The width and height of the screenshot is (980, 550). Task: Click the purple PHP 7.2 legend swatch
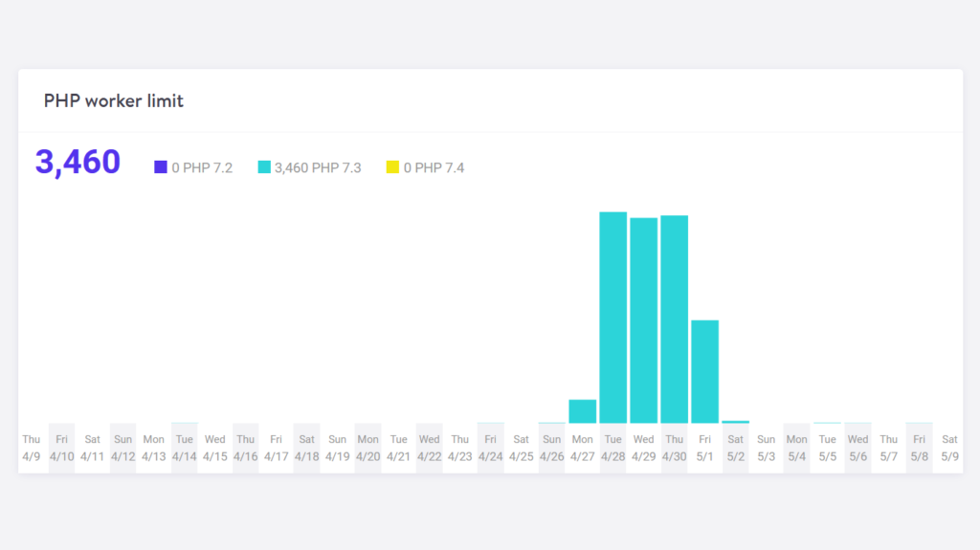[161, 167]
